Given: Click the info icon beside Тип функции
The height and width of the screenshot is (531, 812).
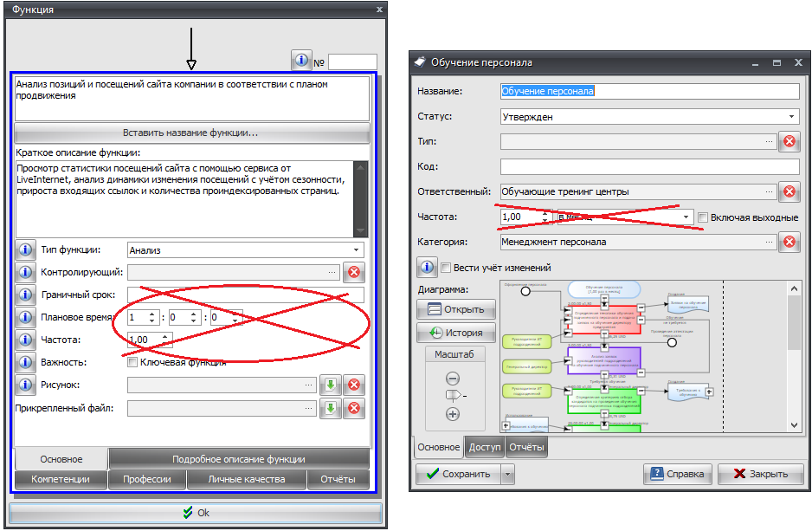Looking at the screenshot, I should click(x=25, y=250).
